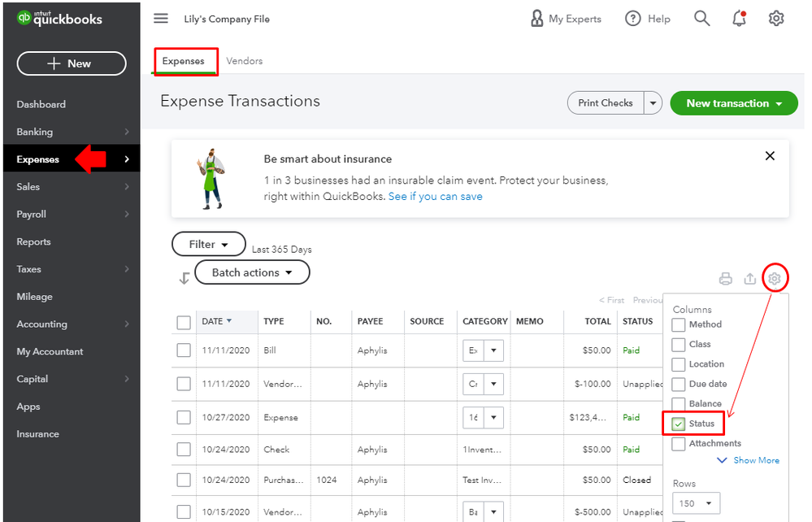Click the 1Invent... category cell
Screen dimensions: 812x522
pos(482,450)
